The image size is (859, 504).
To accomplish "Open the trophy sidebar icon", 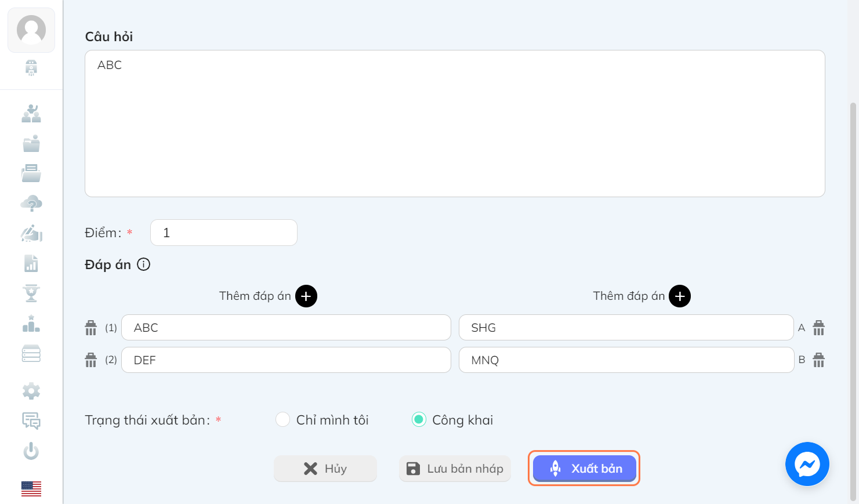I will tap(31, 293).
